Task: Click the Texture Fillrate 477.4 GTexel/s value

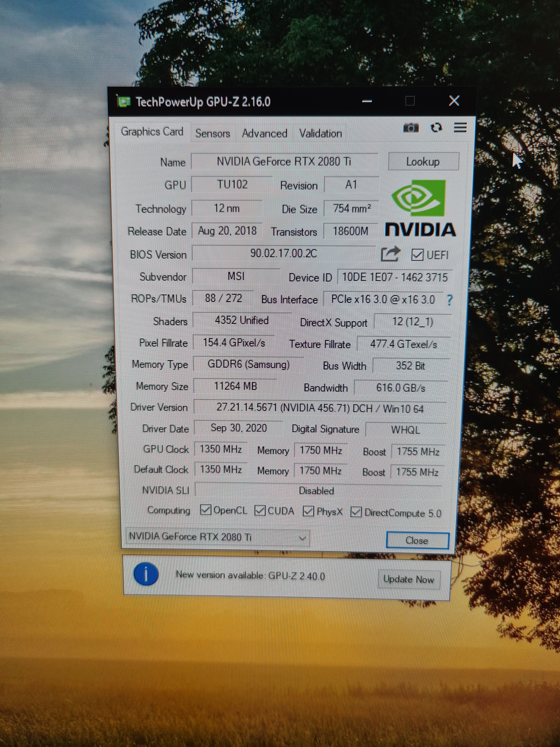Action: 403,344
